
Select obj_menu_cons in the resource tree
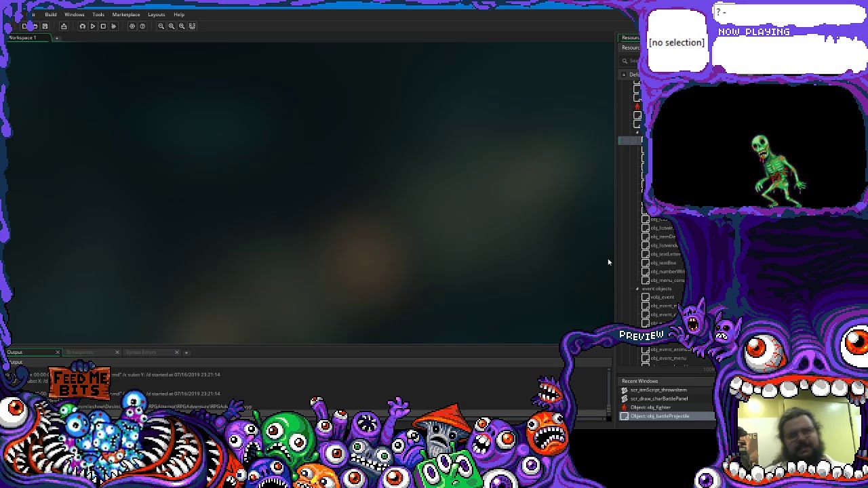coord(667,281)
